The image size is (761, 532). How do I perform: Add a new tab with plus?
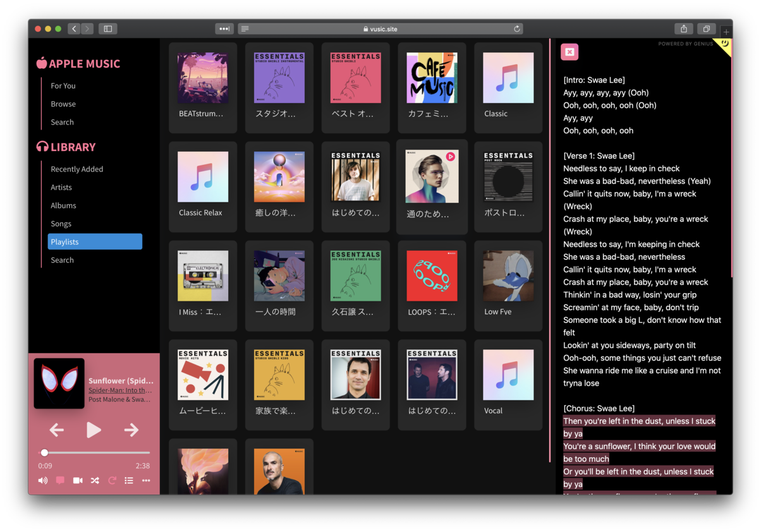tap(726, 32)
